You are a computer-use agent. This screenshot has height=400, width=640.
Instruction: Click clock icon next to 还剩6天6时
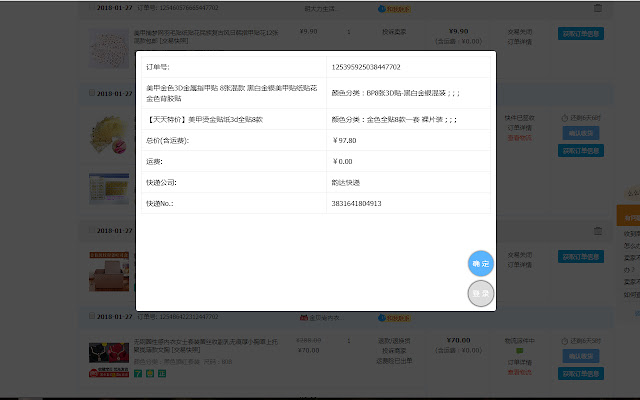click(x=564, y=118)
